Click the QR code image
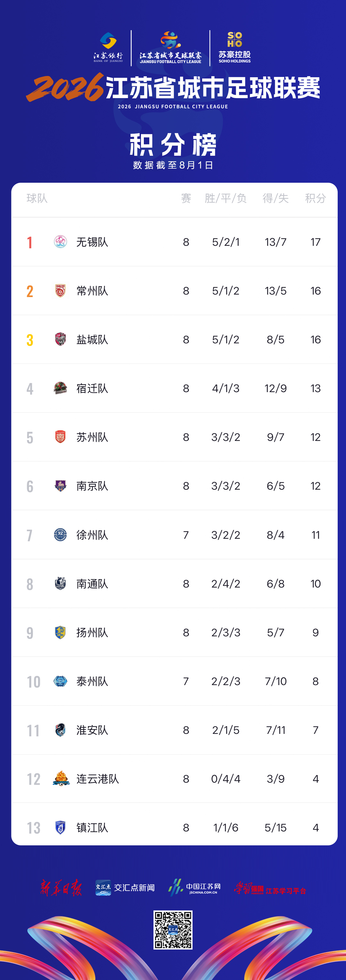346x980 pixels. (173, 930)
